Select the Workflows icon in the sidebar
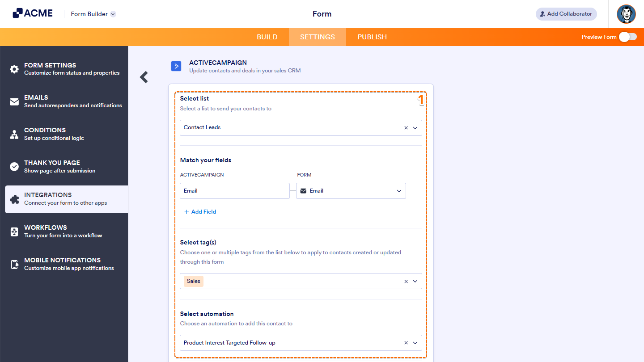 (14, 231)
